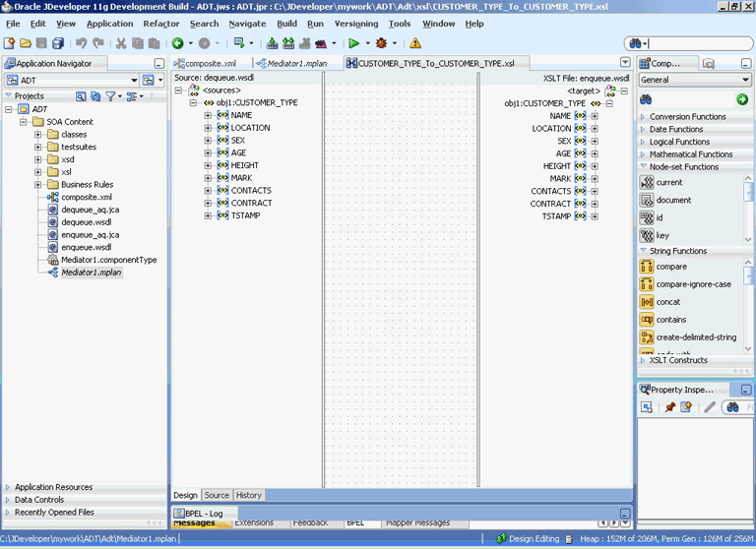Click the green Run arrow icon
This screenshot has width=756, height=549.
353,43
